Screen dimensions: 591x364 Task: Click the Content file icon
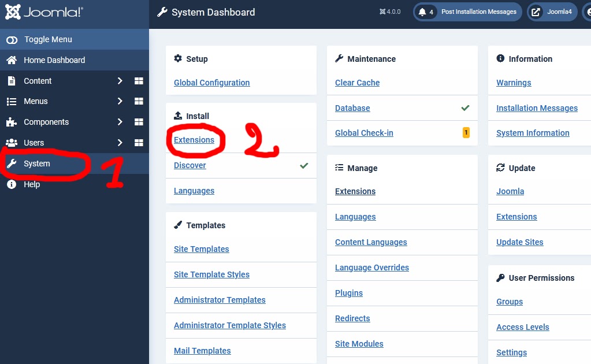pyautogui.click(x=12, y=81)
